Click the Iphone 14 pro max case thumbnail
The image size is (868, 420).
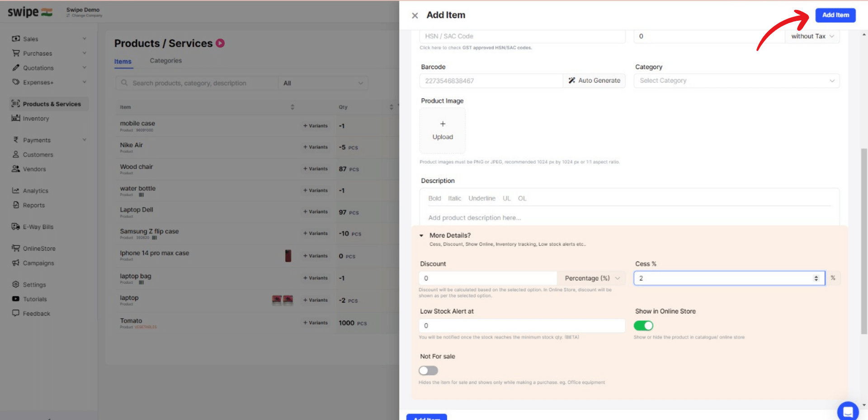pyautogui.click(x=288, y=256)
